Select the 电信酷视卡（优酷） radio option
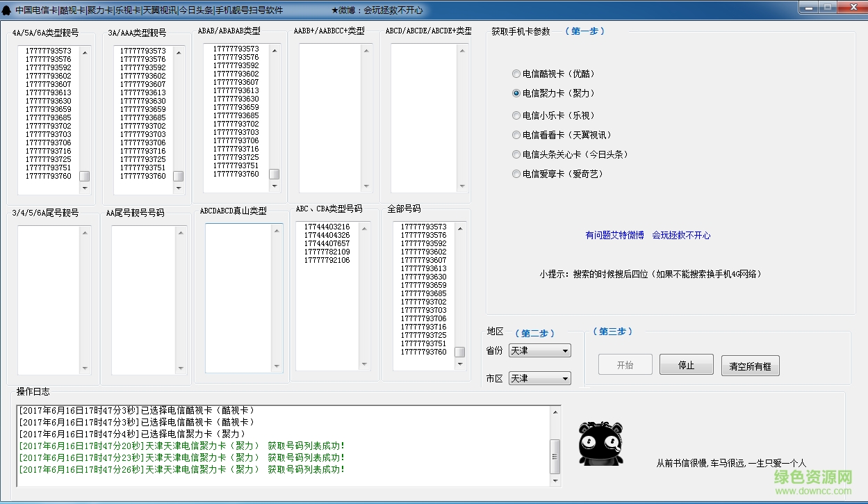The height and width of the screenshot is (504, 868). [x=516, y=73]
